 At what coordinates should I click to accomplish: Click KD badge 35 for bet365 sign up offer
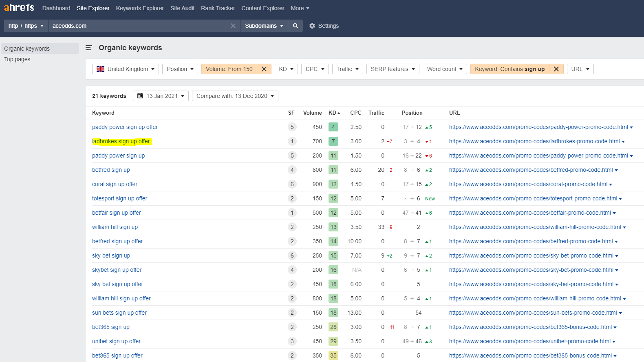[x=333, y=355]
